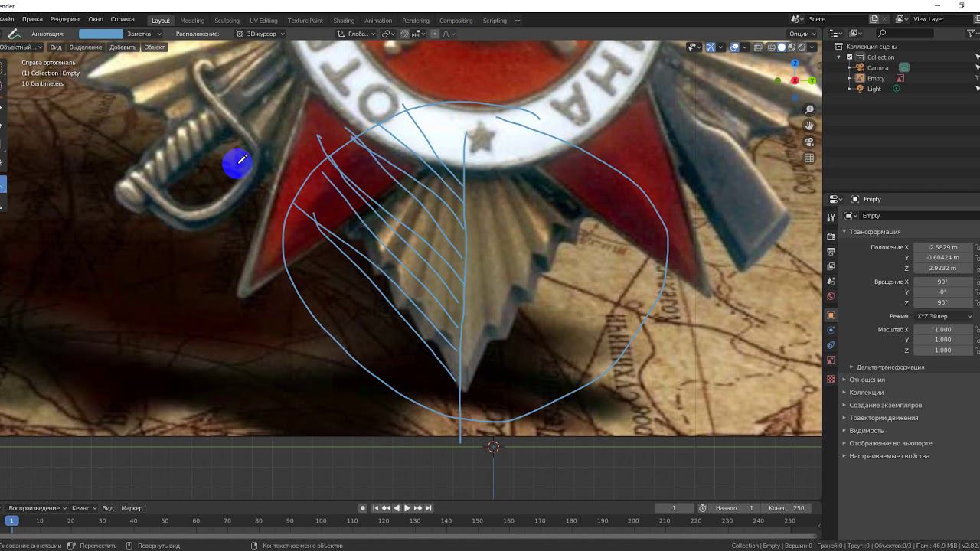
Task: Open the Объект menu
Action: point(155,47)
